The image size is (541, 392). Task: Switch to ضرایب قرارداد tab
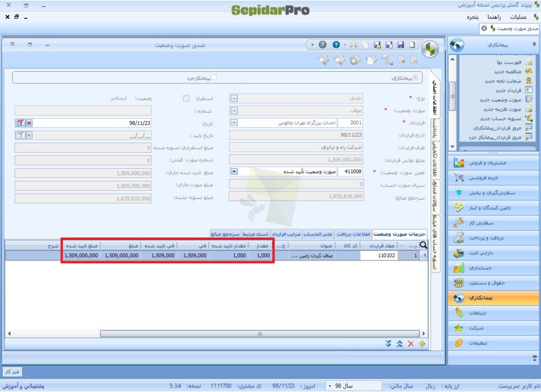[x=286, y=234]
